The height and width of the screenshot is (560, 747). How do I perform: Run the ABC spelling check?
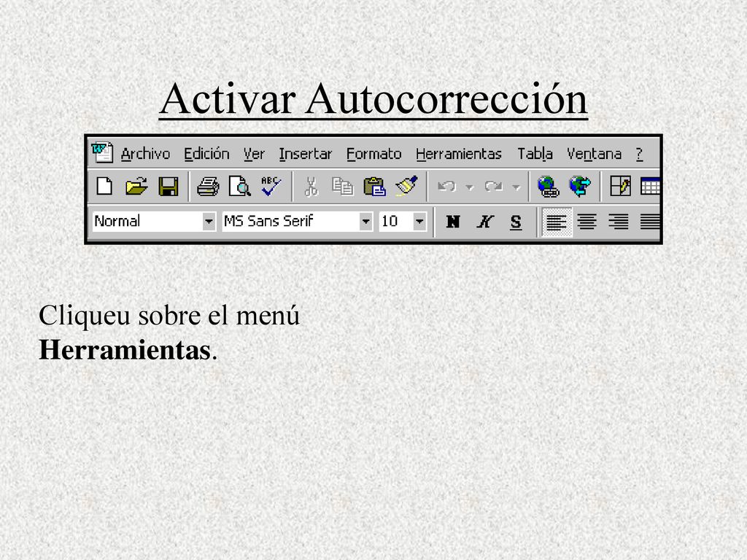(x=271, y=186)
